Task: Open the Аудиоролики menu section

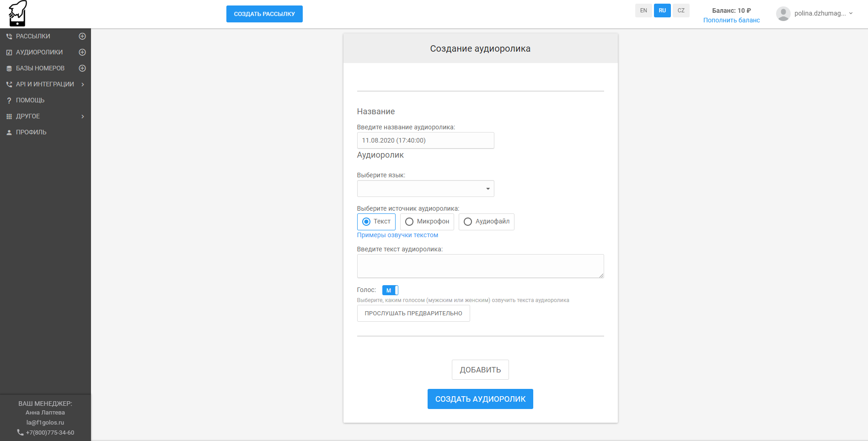Action: (39, 52)
